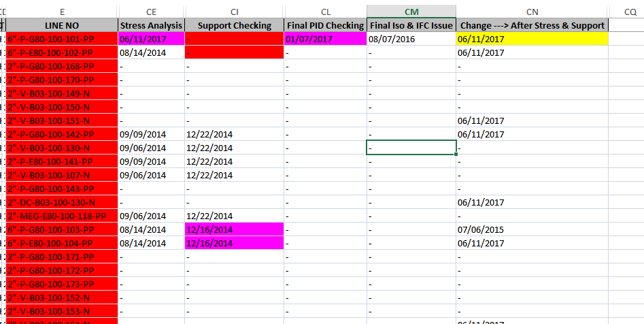Select the yellow 06/11/2017 cell

(532, 39)
